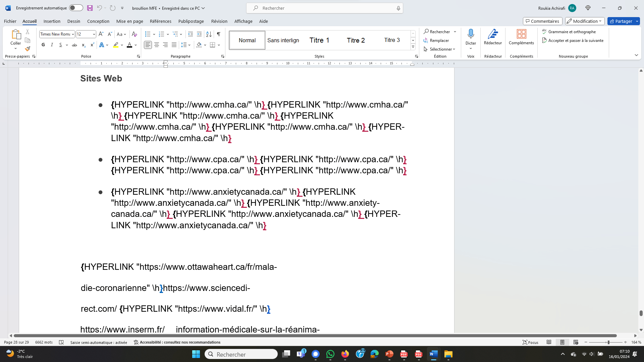Open the Références ribbon tab
The image size is (644, 362).
point(160,21)
